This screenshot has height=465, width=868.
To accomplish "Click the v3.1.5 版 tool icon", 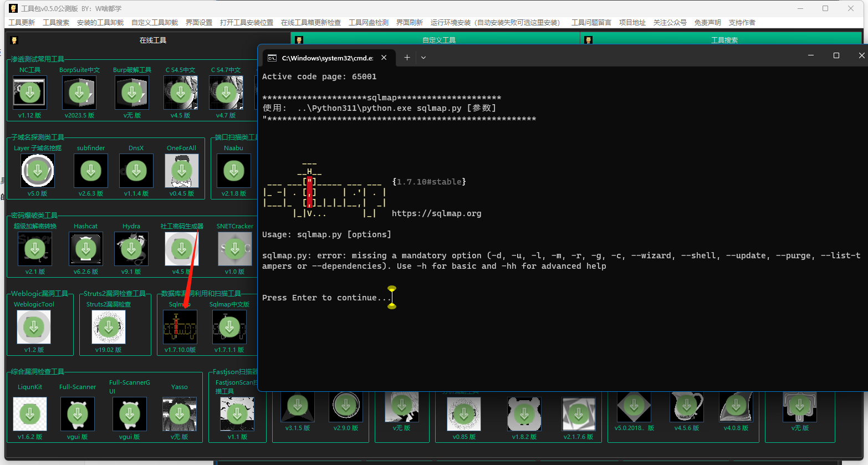I will tap(298, 407).
